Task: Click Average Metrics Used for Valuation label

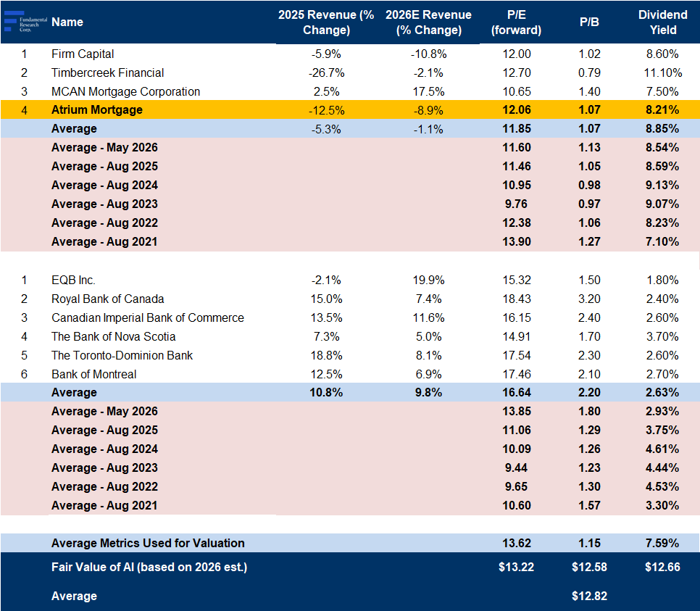Action: click(x=148, y=543)
